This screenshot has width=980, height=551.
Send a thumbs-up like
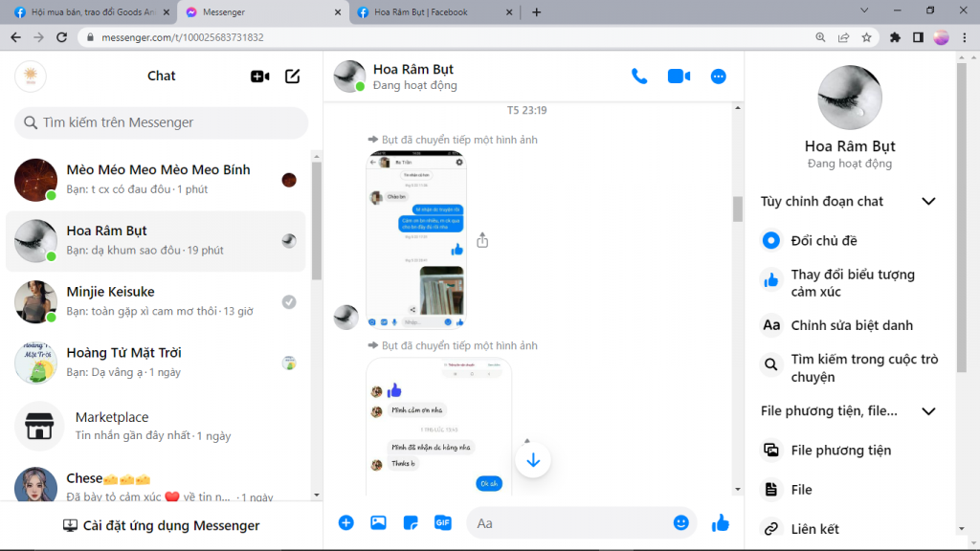pyautogui.click(x=721, y=522)
